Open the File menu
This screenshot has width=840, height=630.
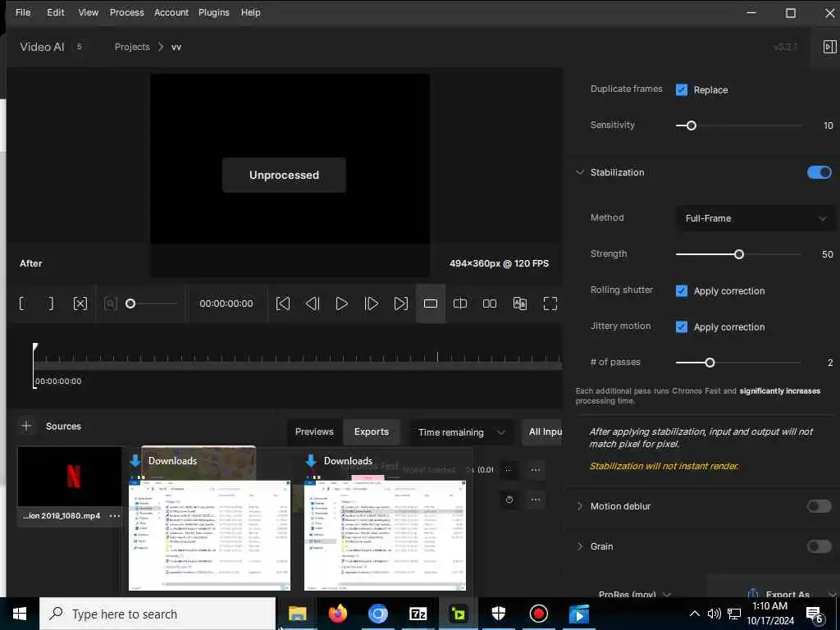click(23, 12)
